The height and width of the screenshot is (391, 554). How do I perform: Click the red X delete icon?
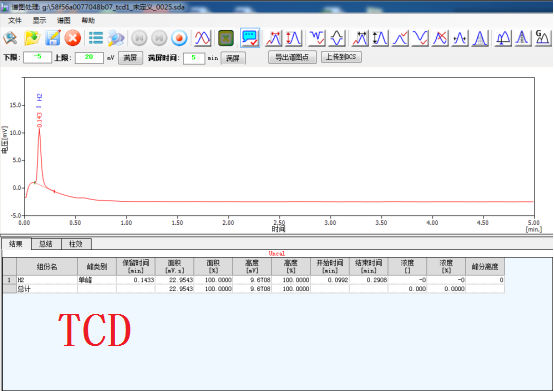[73, 38]
